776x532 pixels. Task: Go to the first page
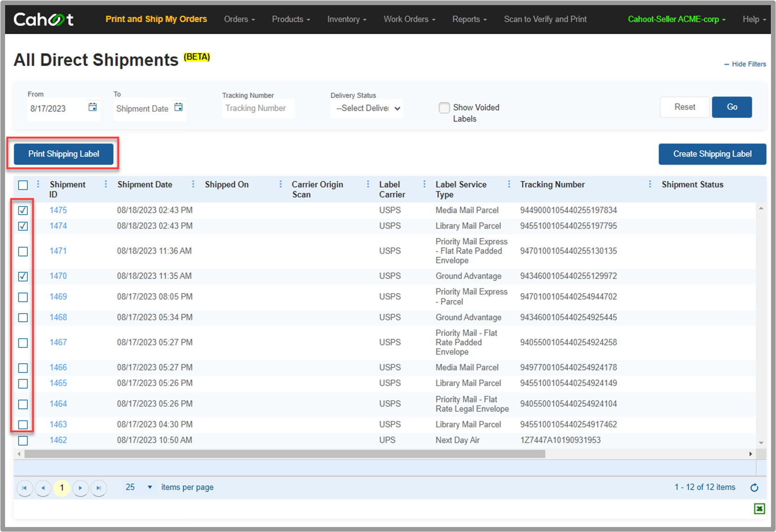pos(24,488)
